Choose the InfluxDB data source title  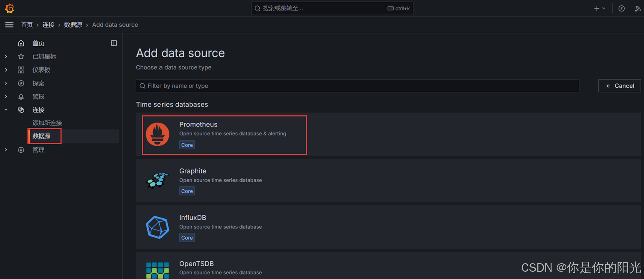tap(193, 218)
